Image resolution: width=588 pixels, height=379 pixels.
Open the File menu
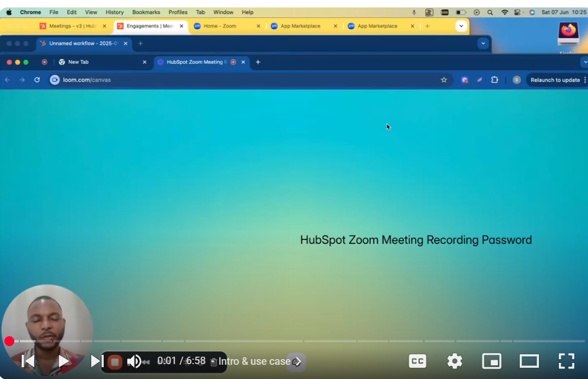click(53, 12)
